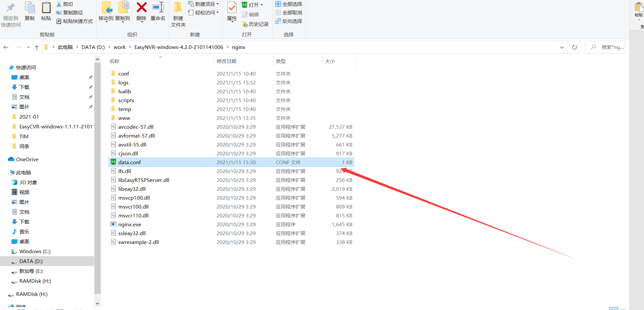Viewport: 644px width, 310px height.
Task: Select the conf folder
Action: pyautogui.click(x=124, y=74)
